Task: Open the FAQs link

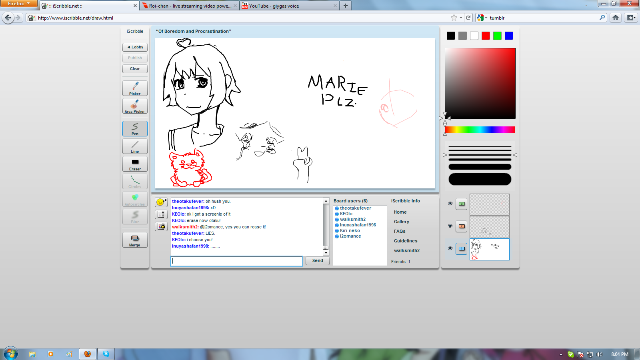Action: click(400, 232)
